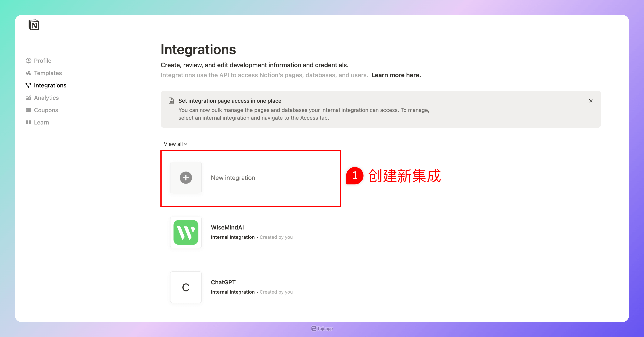Image resolution: width=644 pixels, height=337 pixels.
Task: Click the Notion logo icon
Action: [34, 25]
